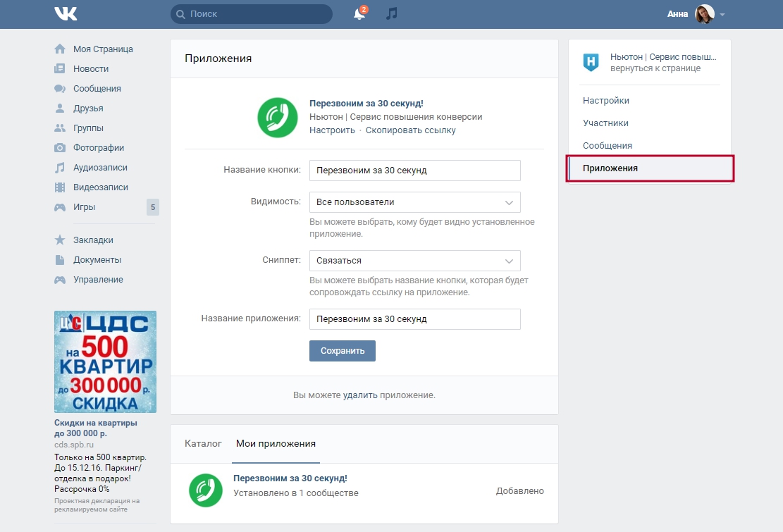
Task: Open the music player note icon
Action: pos(392,13)
